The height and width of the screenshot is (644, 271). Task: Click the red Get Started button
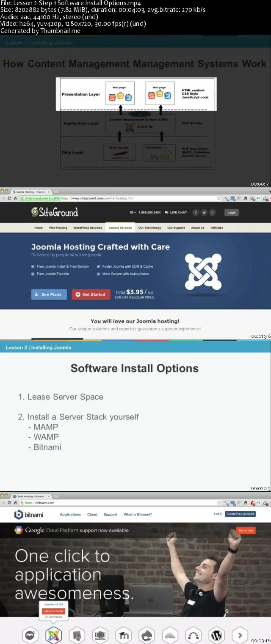pos(91,294)
